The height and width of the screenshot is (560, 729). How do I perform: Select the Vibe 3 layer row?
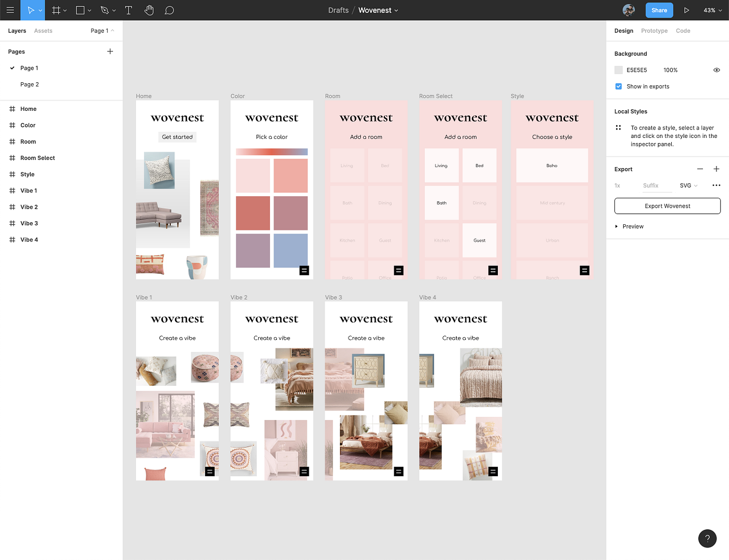[x=61, y=223]
